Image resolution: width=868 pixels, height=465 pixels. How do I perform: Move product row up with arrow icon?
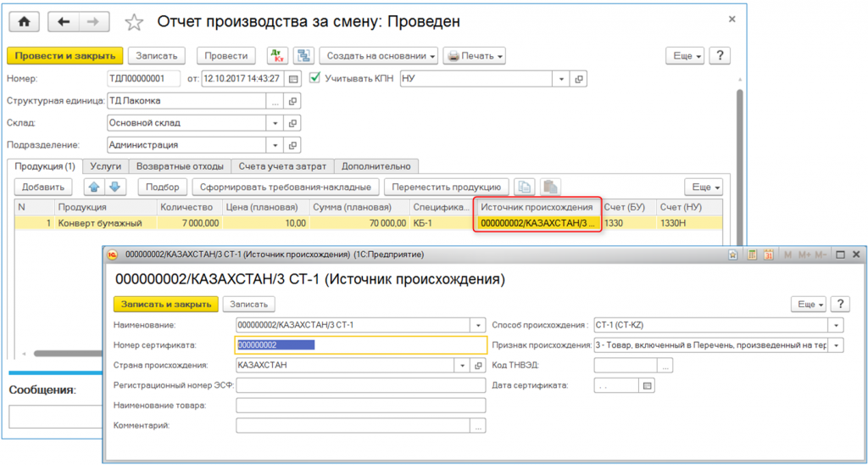(x=94, y=187)
